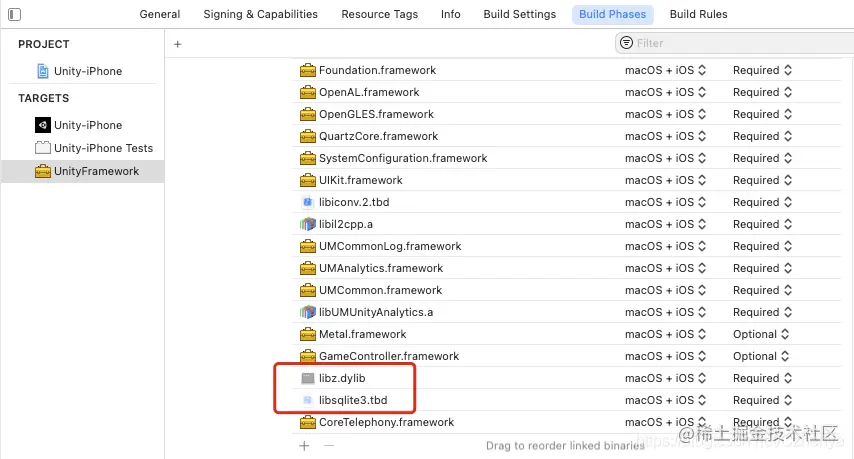The width and height of the screenshot is (854, 459).
Task: Remove linked binary with minus button
Action: point(329,445)
